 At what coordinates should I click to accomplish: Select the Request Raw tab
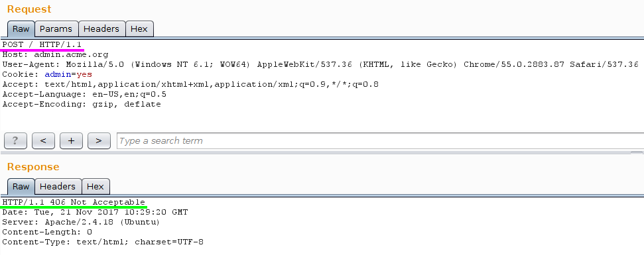point(21,29)
